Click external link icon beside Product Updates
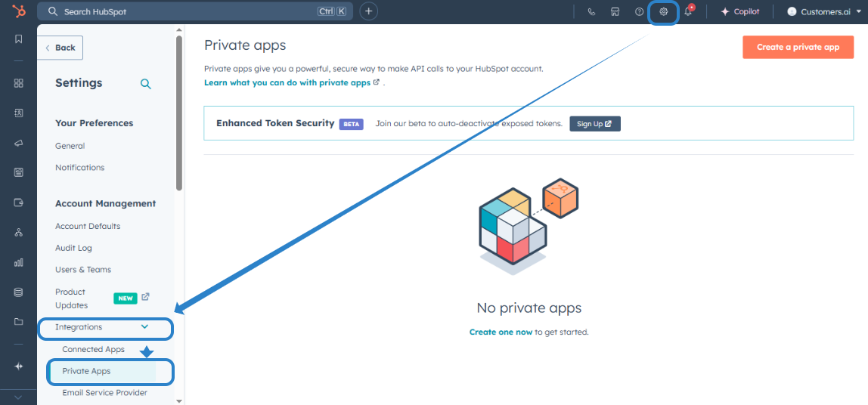 (146, 297)
